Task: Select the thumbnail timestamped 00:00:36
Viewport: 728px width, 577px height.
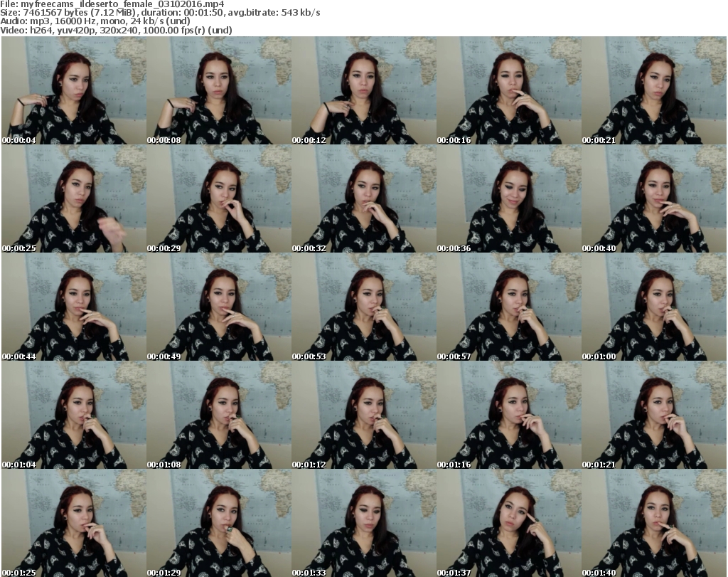Action: [x=509, y=198]
